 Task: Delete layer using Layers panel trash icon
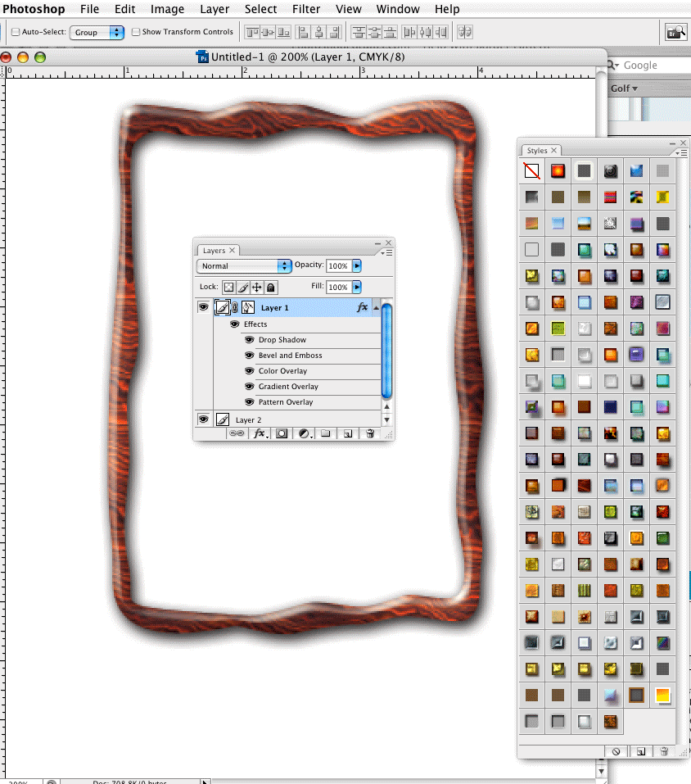click(x=370, y=433)
